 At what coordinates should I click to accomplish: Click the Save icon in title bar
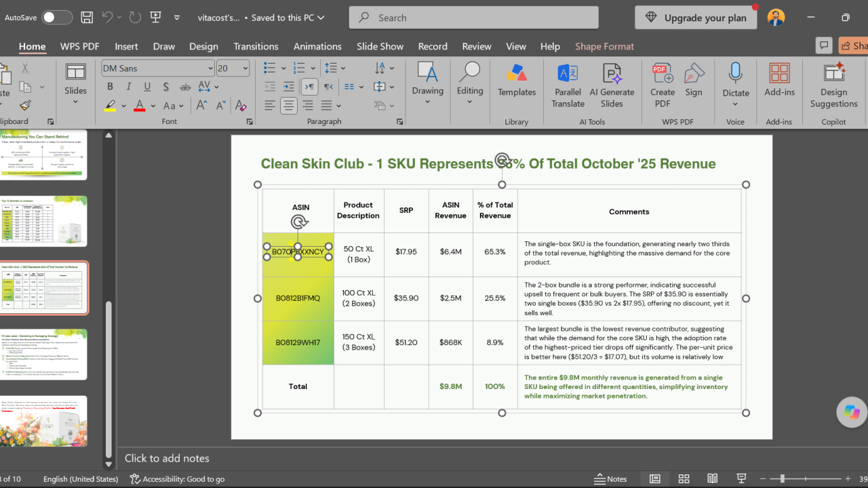pos(87,18)
